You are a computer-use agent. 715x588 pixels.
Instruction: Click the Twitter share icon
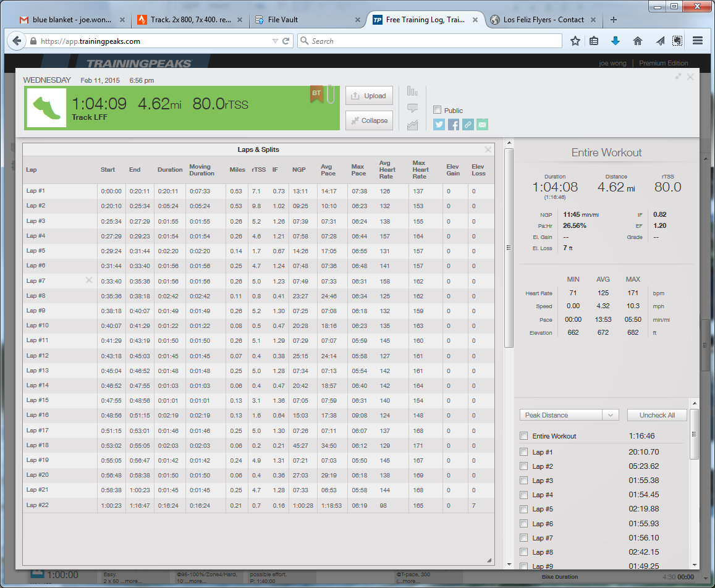439,125
